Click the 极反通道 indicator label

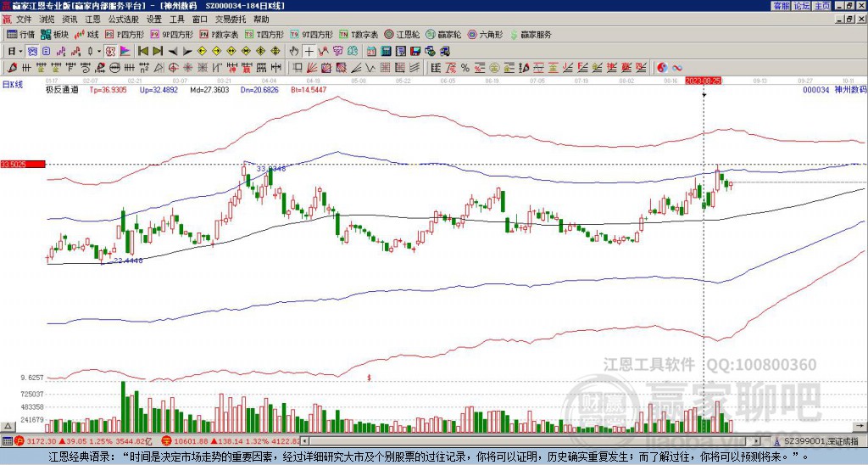(62, 90)
